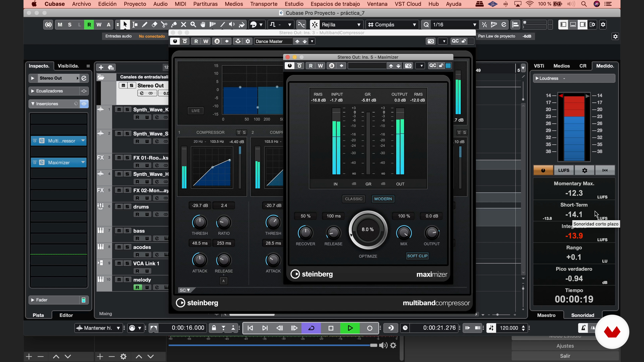Screen dimensions: 644x362
Task: Toggle the loudness measurement power button
Action: 543,170
